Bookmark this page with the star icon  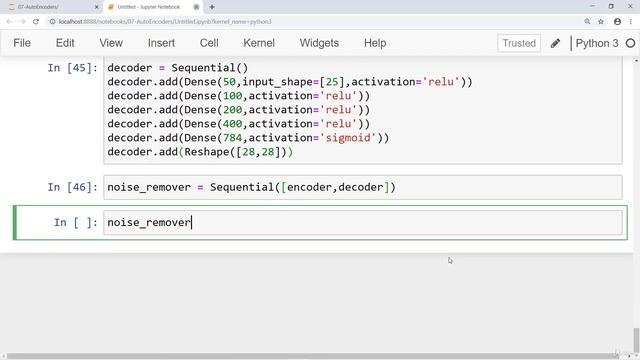601,22
